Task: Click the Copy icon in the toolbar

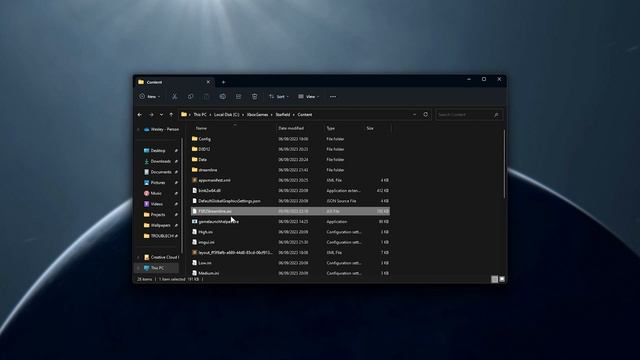Action: (x=190, y=97)
